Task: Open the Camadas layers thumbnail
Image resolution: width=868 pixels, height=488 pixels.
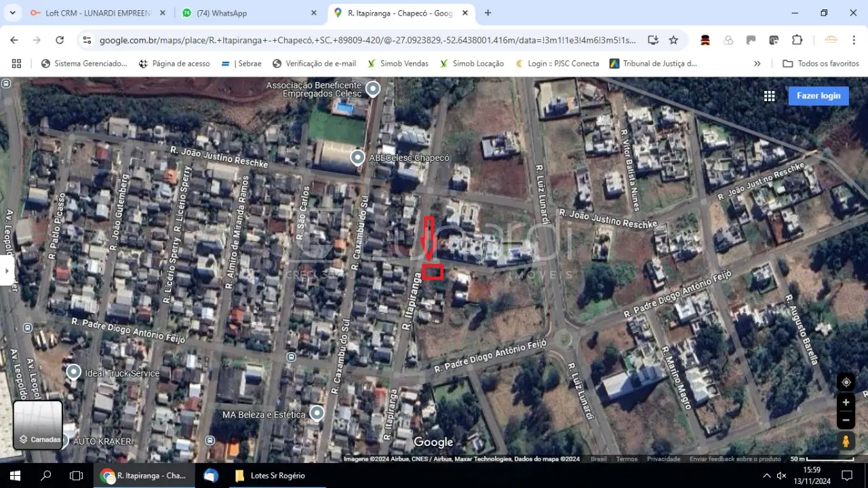Action: click(x=38, y=425)
